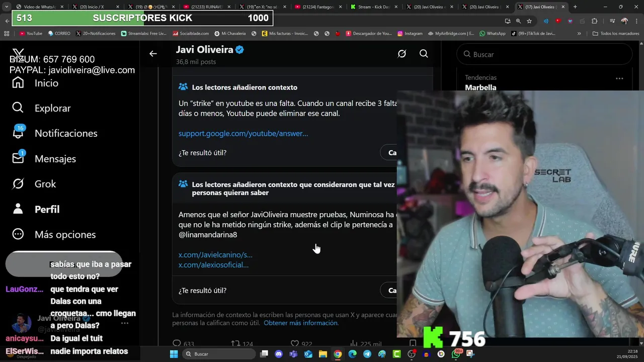
Task: Click the @linamandarina8 mention
Action: pyautogui.click(x=208, y=235)
